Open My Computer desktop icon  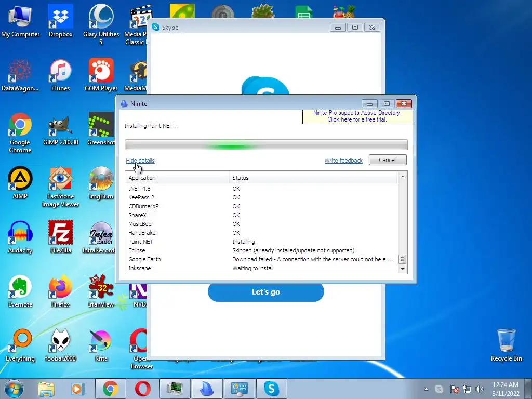click(x=20, y=21)
